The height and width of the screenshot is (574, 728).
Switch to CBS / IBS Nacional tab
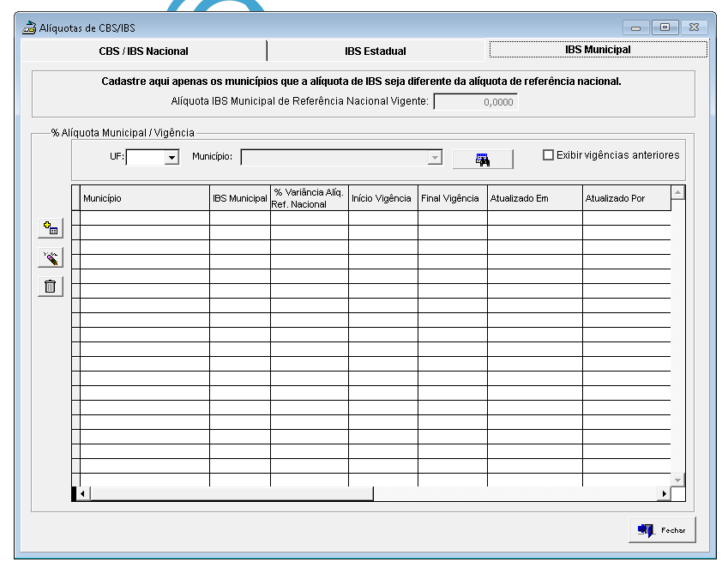143,51
